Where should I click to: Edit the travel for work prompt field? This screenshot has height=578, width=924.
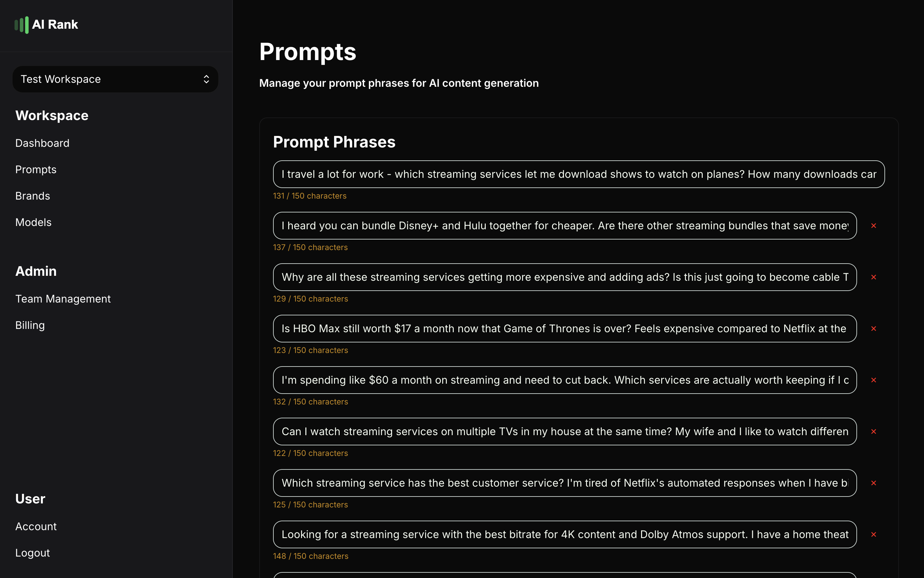click(578, 174)
